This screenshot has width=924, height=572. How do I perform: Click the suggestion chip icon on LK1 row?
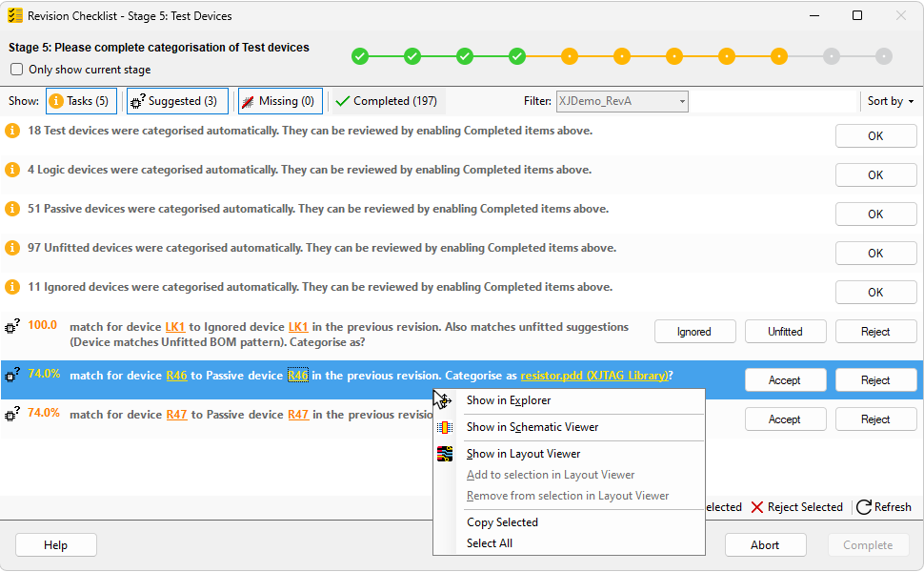(12, 327)
